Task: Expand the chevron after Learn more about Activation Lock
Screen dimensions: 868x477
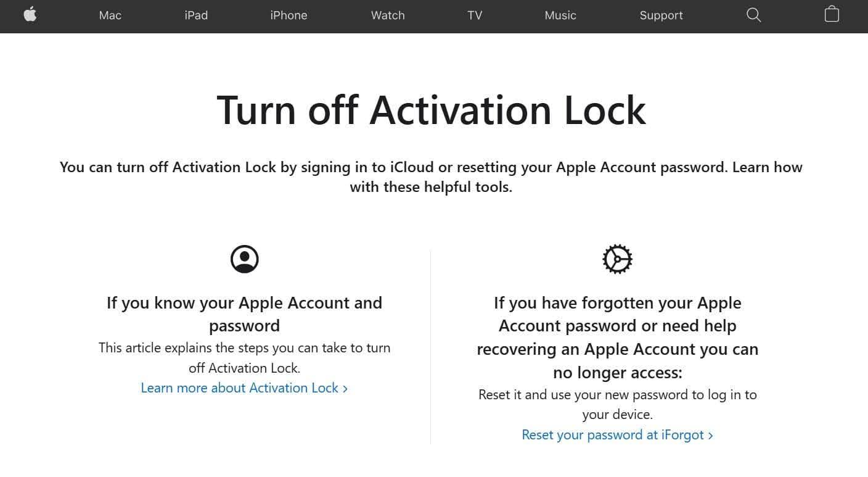Action: [x=345, y=388]
